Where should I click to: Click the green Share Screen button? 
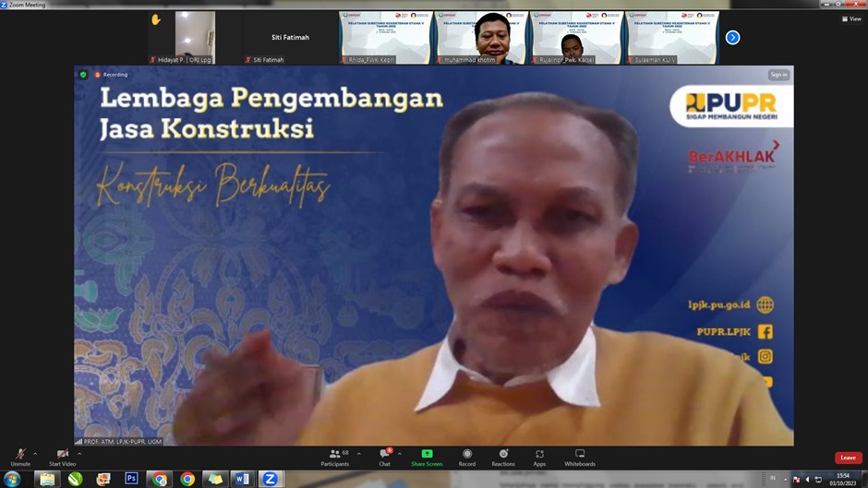pyautogui.click(x=426, y=457)
